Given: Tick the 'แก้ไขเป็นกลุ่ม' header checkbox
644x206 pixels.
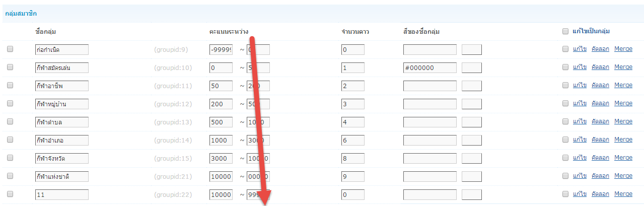Looking at the screenshot, I should point(565,31).
